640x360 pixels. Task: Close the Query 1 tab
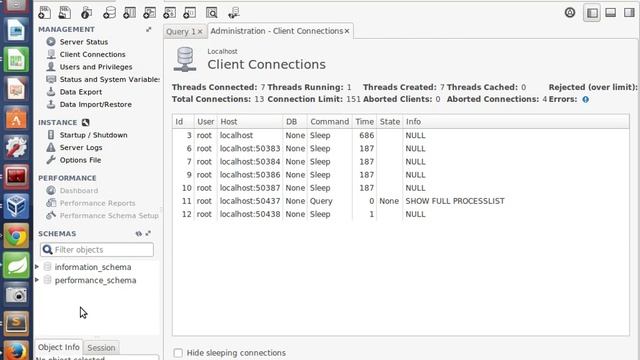200,32
